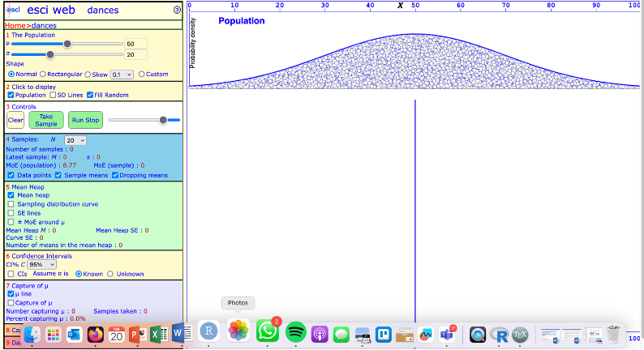Click the Home breadcrumb link

click(16, 25)
